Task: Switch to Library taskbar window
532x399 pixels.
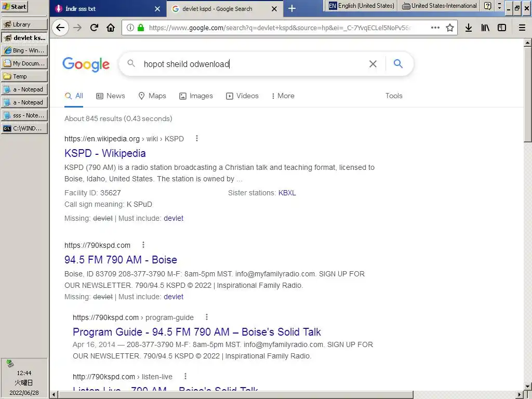Action: [x=24, y=24]
